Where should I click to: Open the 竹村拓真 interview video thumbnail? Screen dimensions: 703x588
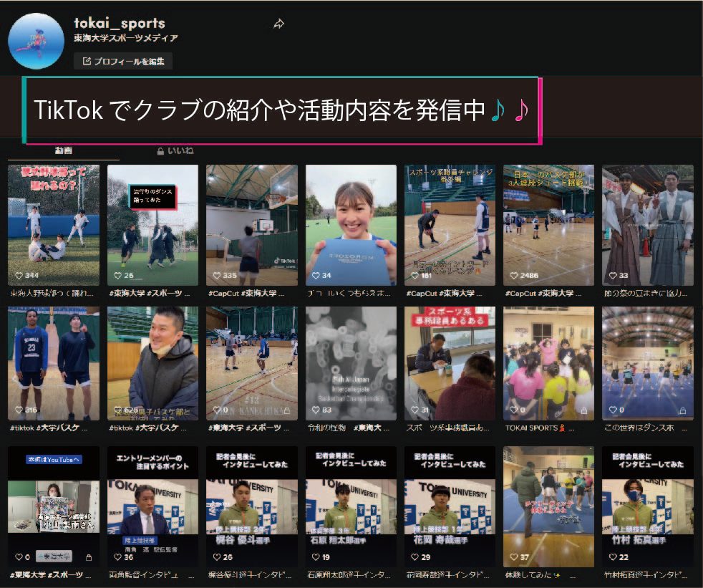[x=647, y=506]
